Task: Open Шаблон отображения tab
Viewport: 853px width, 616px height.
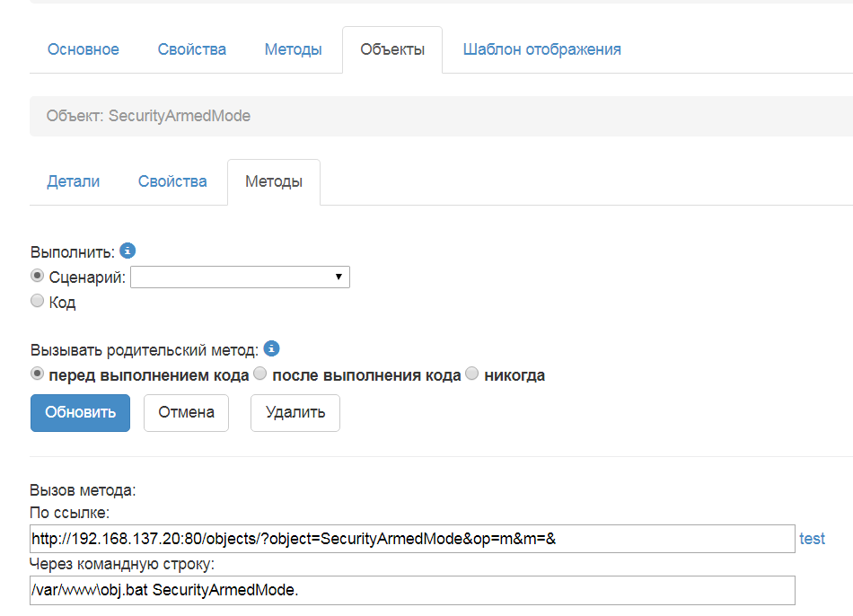Action: click(541, 49)
